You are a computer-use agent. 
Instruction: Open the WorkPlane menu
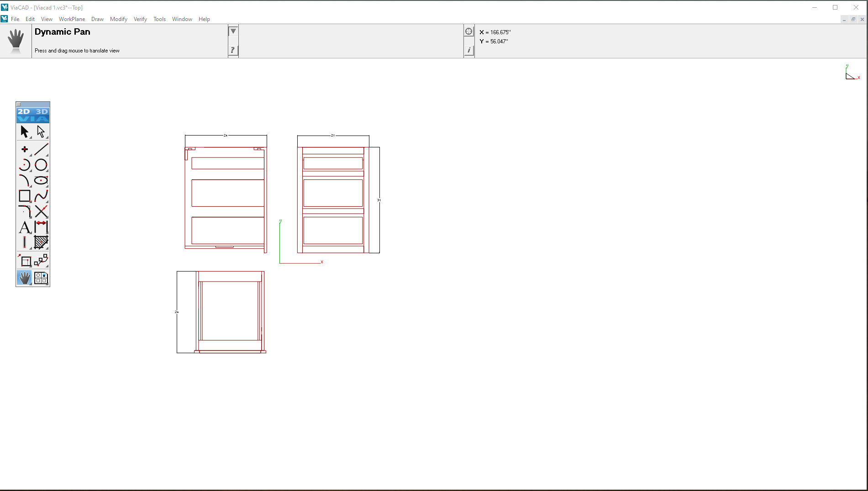pos(72,19)
